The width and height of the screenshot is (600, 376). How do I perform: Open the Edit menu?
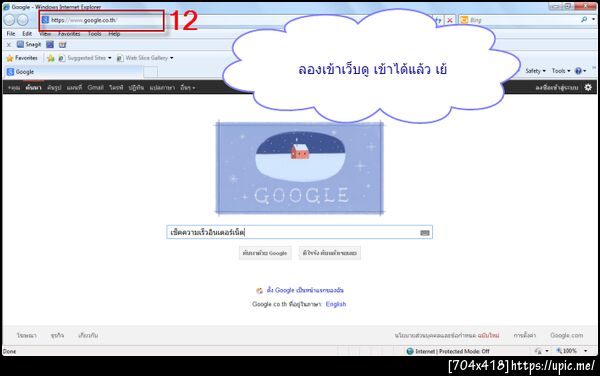click(27, 34)
